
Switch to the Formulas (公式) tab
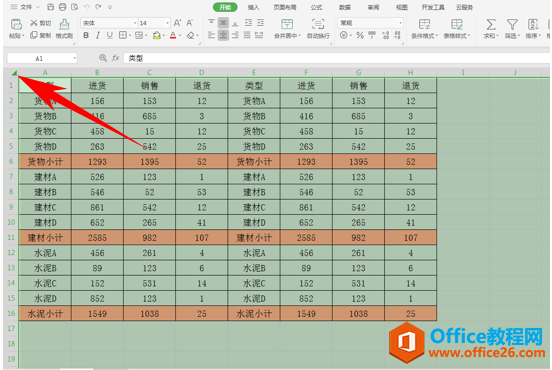pyautogui.click(x=316, y=7)
